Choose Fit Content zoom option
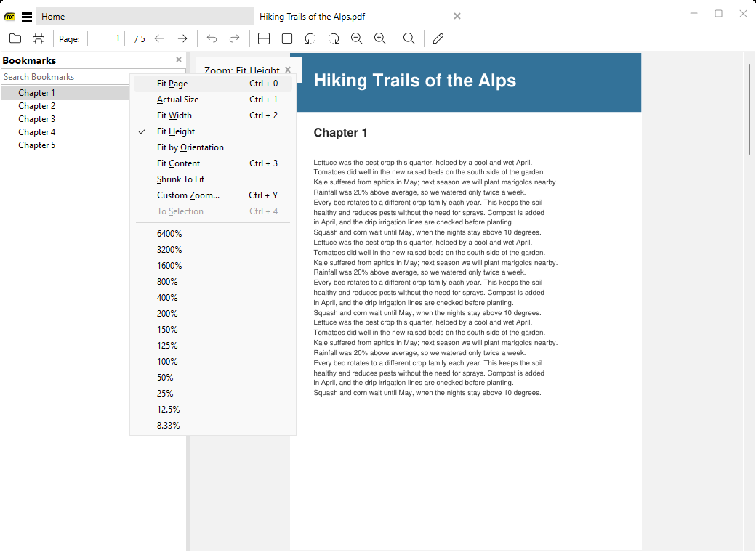 [x=212, y=163]
